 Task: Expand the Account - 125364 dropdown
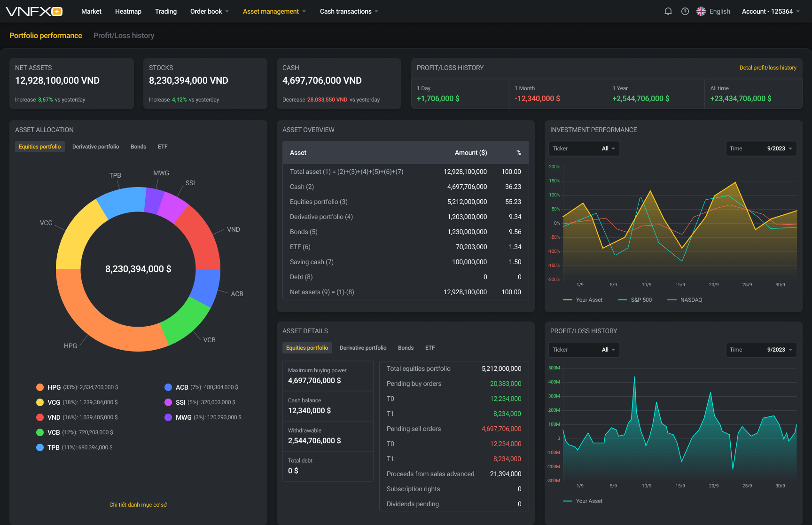(770, 11)
